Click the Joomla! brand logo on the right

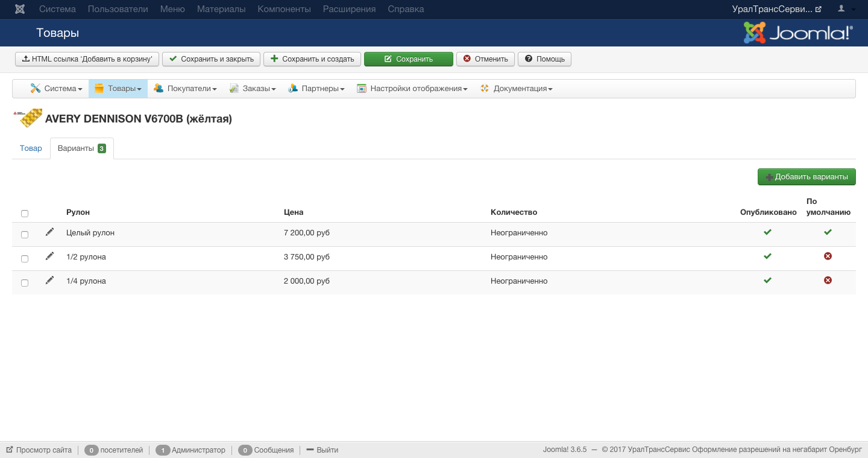coord(798,33)
